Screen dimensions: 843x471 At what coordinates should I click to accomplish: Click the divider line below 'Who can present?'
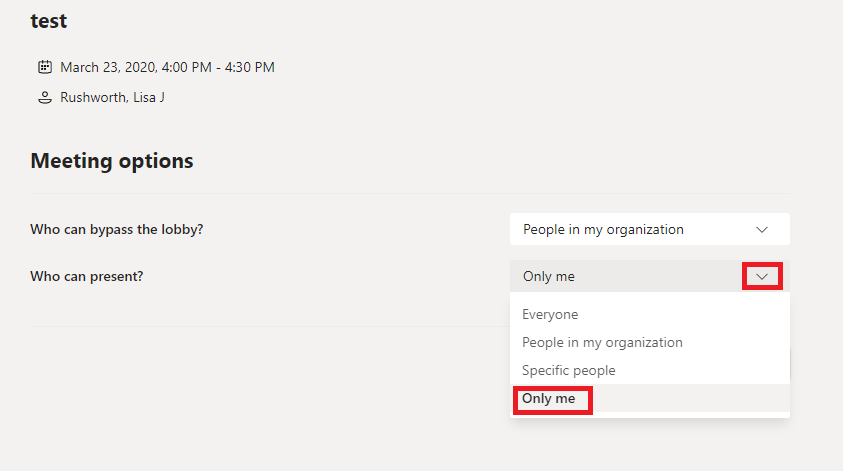tap(270, 326)
